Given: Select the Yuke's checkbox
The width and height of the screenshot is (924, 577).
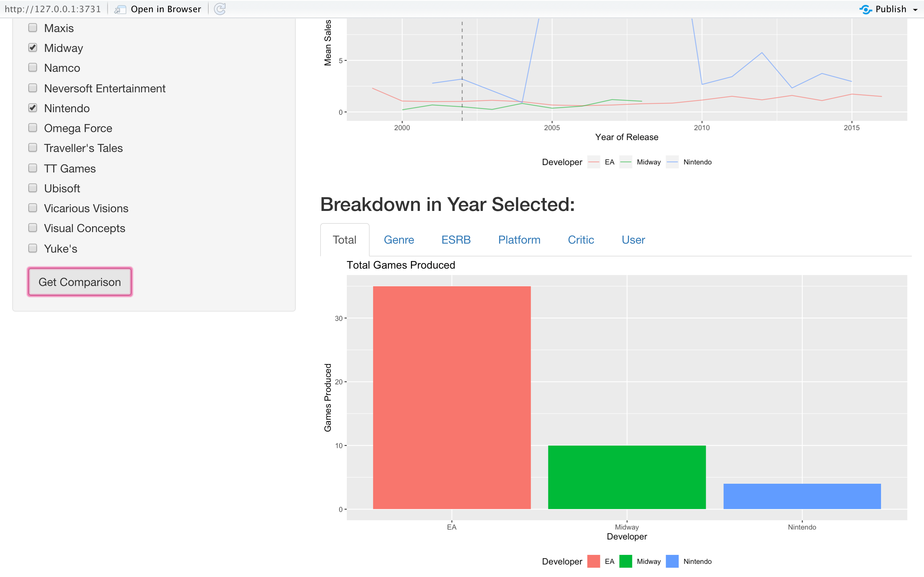Looking at the screenshot, I should click(33, 248).
